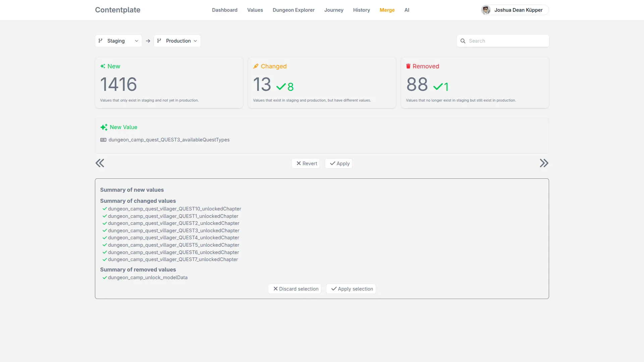Toggle checkmark for villager_QUEST7_unlockedChapter

(x=105, y=259)
